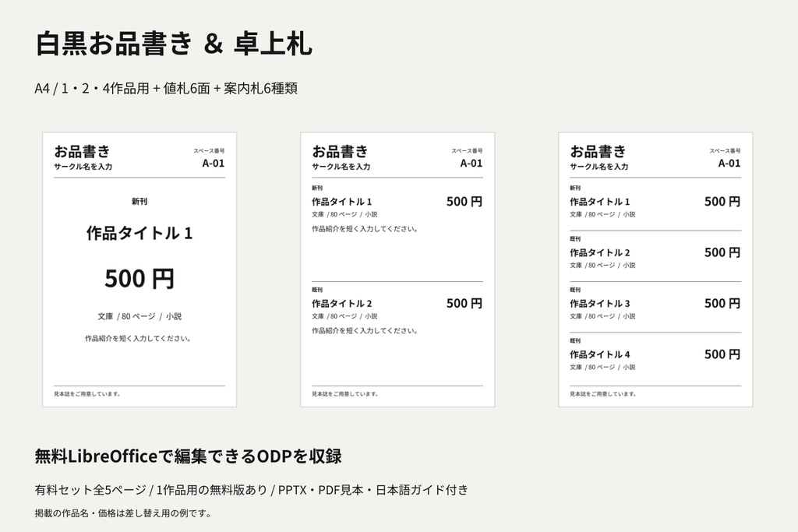Click description under "作品タイトル 2" in two-work card

click(x=365, y=330)
